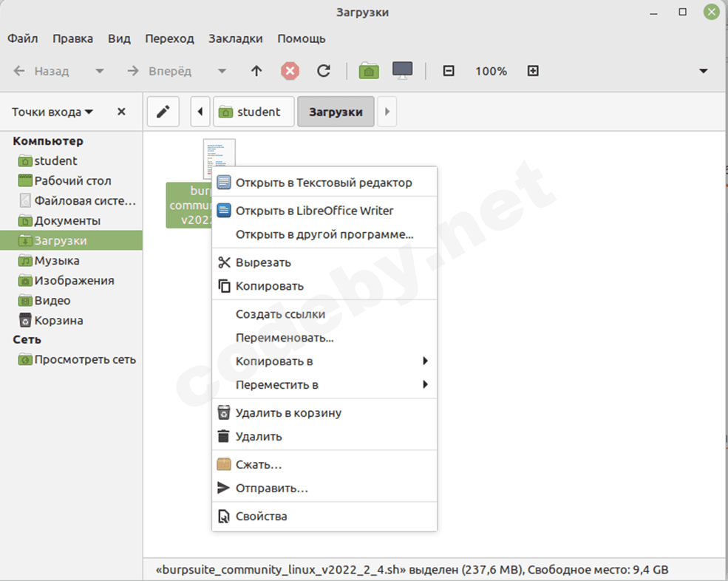Open the Правка menu
Screen dimensions: 728x581
[73, 38]
